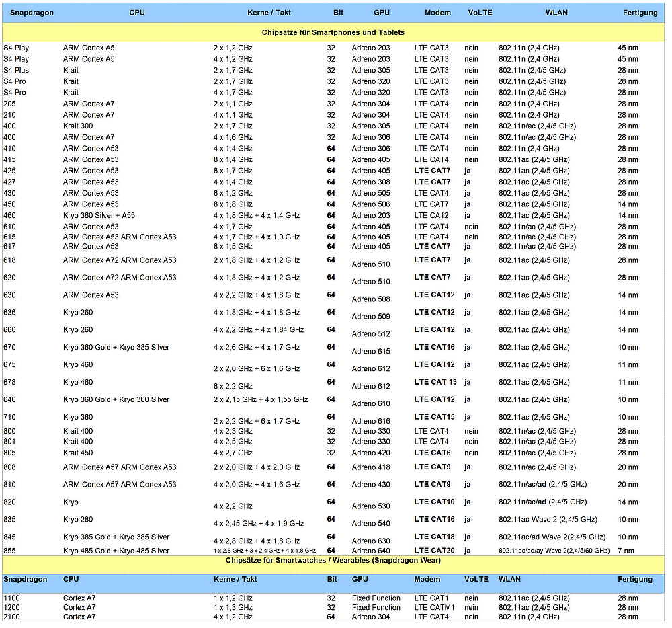The width and height of the screenshot is (672, 628).
Task: Select the Snapdragon '617' row label
Action: click(x=9, y=247)
